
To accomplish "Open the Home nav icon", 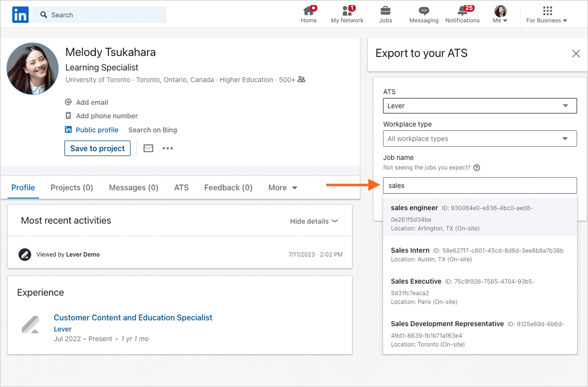I will pos(309,15).
